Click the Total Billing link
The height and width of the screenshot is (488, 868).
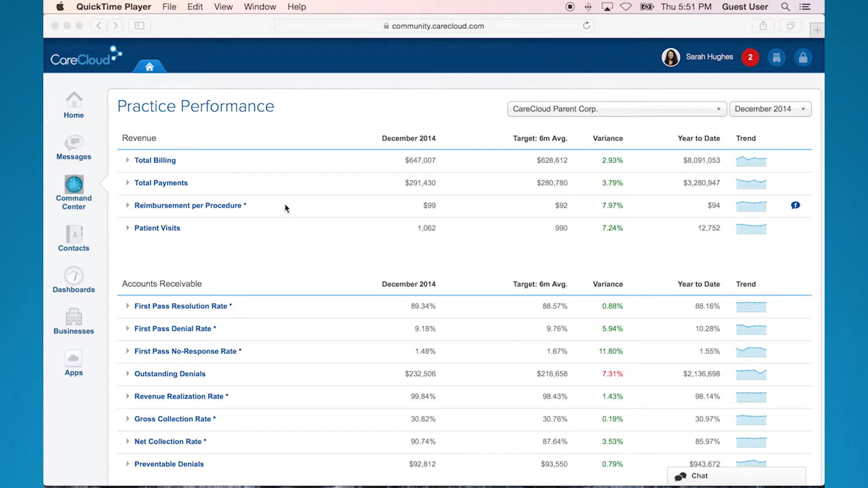click(155, 160)
